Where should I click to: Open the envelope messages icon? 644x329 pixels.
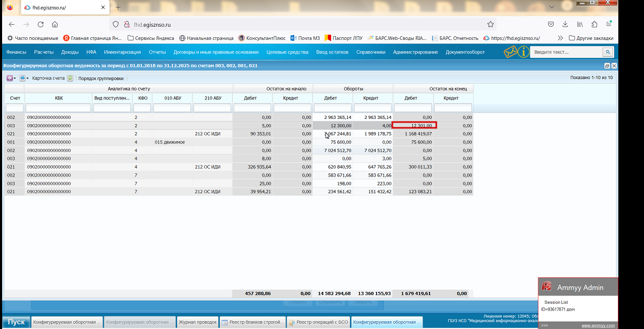(x=510, y=52)
